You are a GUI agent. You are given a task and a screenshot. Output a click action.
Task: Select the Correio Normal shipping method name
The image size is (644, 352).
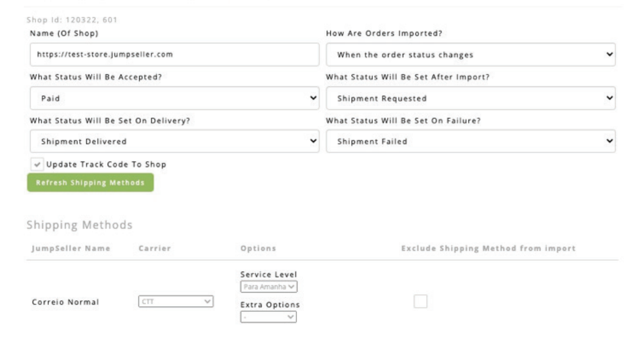[65, 302]
